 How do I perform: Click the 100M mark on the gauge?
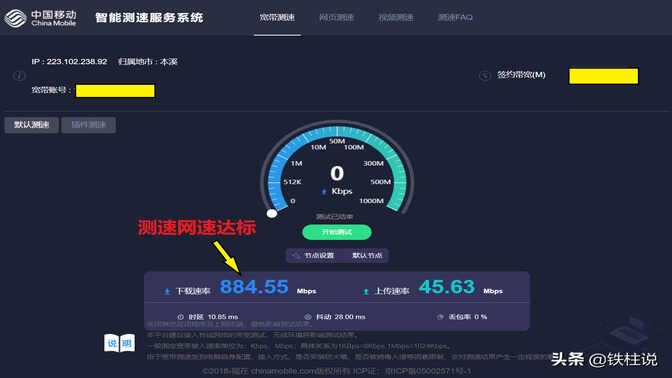tap(354, 147)
